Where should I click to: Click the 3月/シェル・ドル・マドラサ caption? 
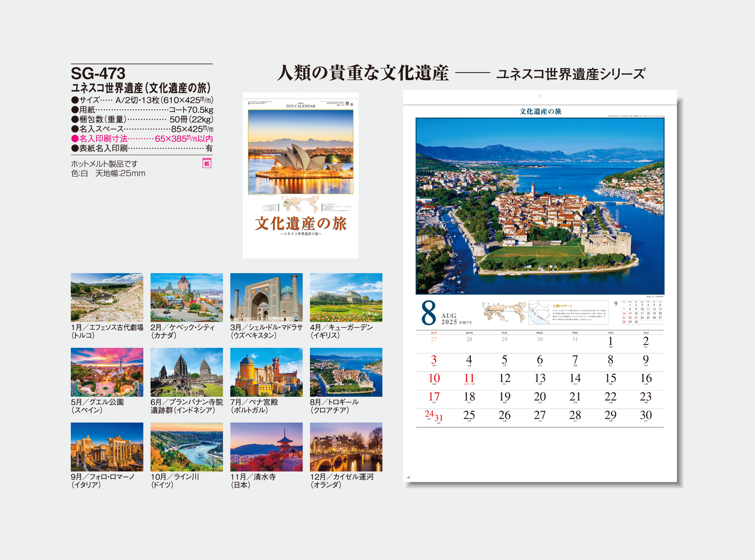coord(266,331)
